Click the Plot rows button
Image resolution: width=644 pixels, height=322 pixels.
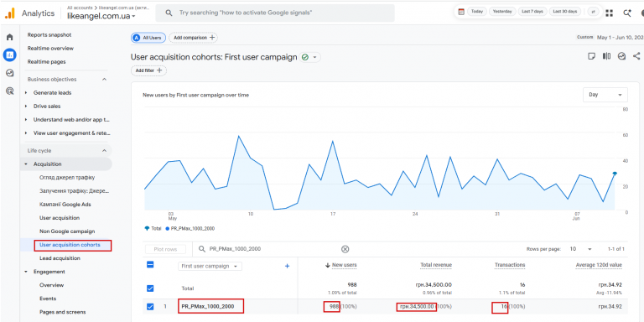coord(165,249)
